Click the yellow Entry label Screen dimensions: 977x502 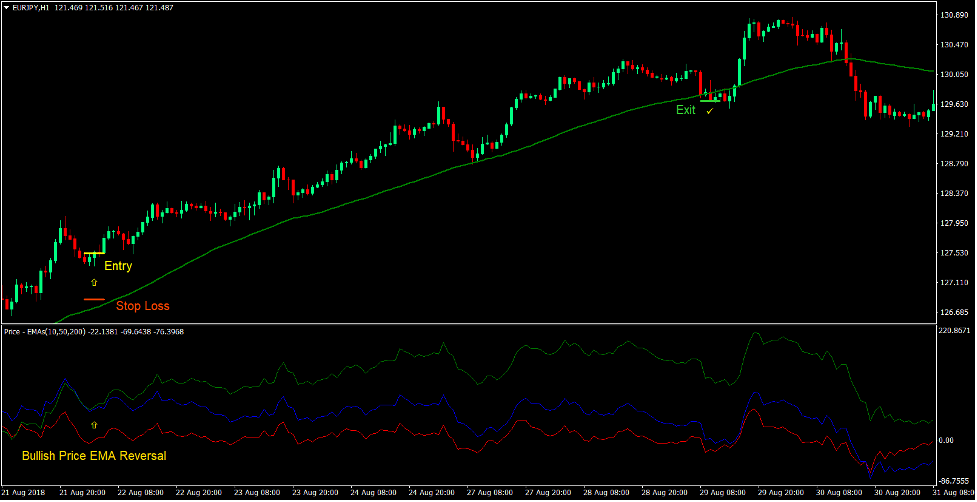coord(118,266)
